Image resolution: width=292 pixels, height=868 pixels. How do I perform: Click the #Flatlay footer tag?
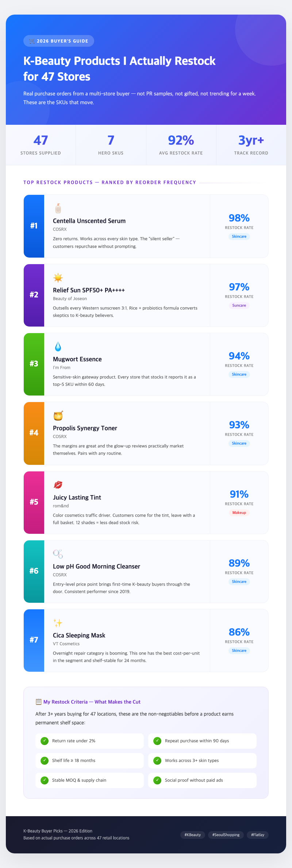258,834
